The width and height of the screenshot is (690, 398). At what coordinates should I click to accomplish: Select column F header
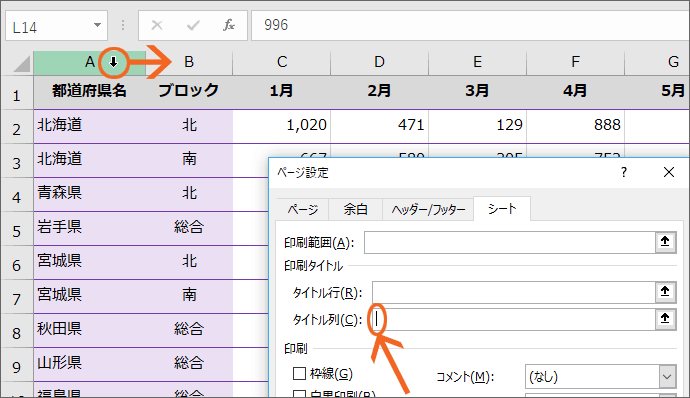click(x=576, y=63)
